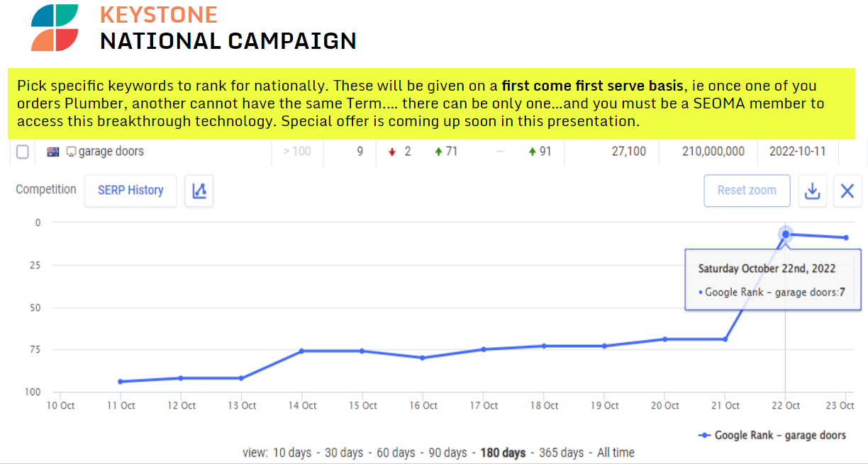The height and width of the screenshot is (464, 868).
Task: Click the red down arrow showing 2
Action: click(x=392, y=152)
